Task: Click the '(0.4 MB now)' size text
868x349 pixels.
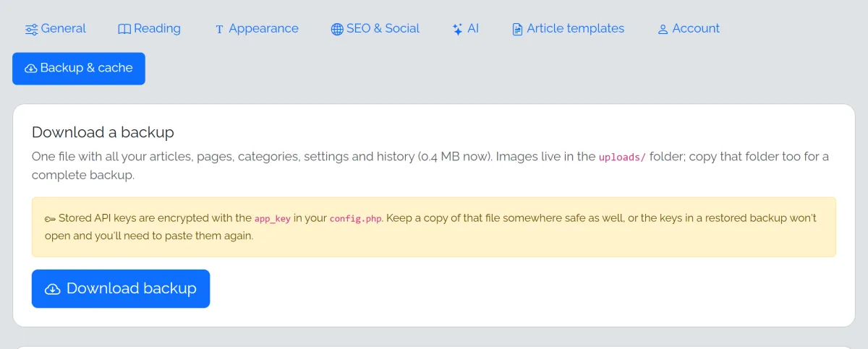Action: [455, 157]
